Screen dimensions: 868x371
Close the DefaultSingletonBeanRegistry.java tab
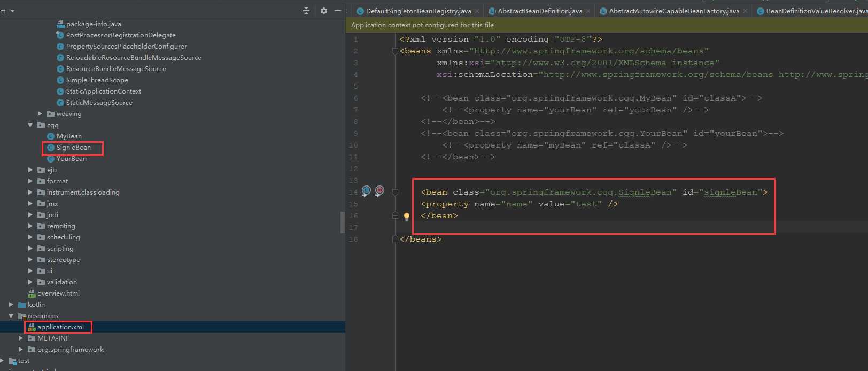click(477, 11)
